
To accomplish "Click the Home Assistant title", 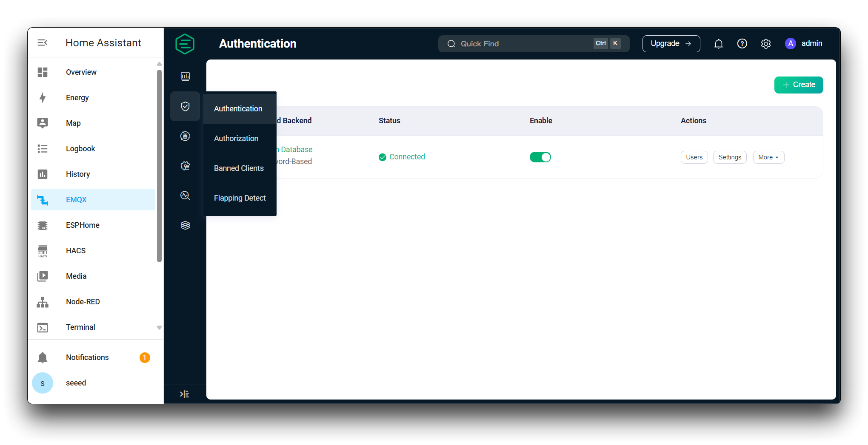I will [x=103, y=43].
